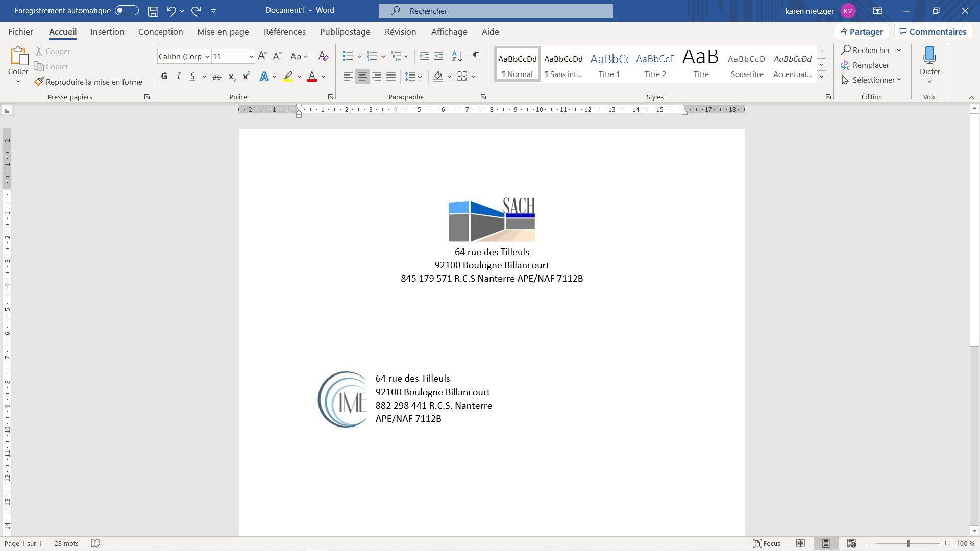Open text effects and typography
The height and width of the screenshot is (551, 980).
coord(264,77)
